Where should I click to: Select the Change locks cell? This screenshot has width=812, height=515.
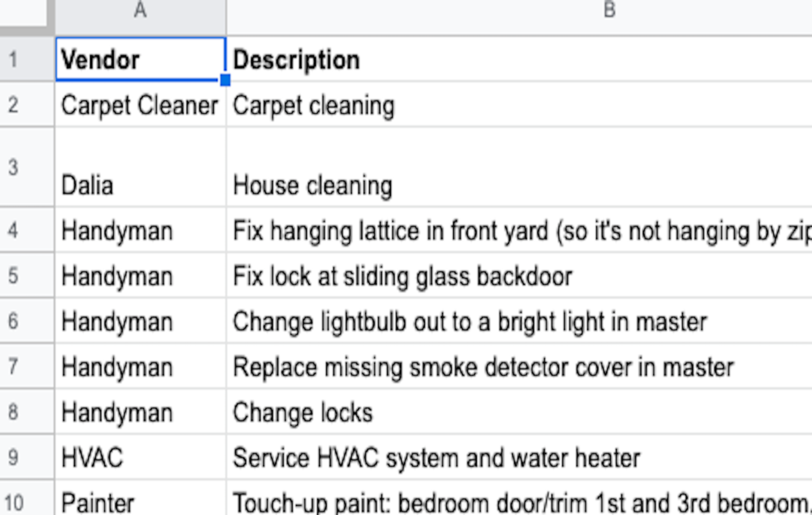click(x=519, y=412)
